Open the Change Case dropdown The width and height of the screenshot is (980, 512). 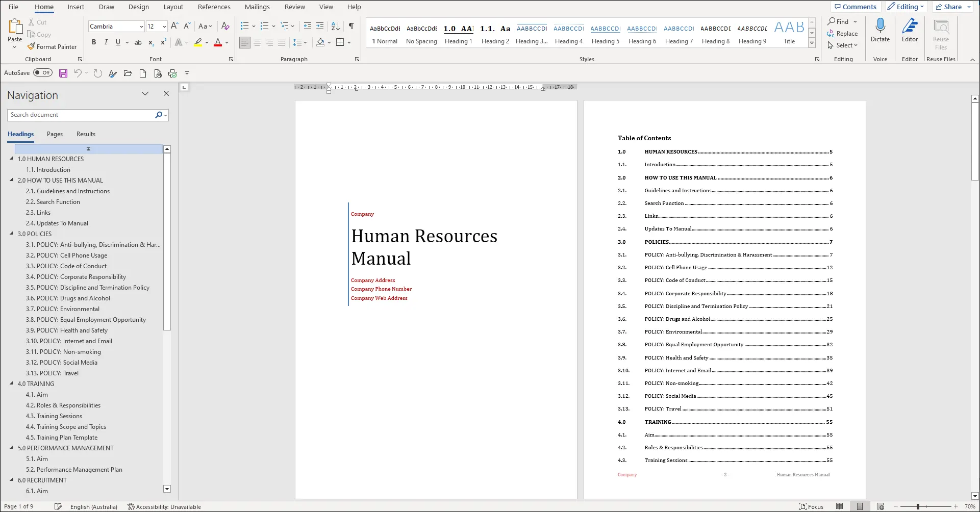pyautogui.click(x=205, y=26)
